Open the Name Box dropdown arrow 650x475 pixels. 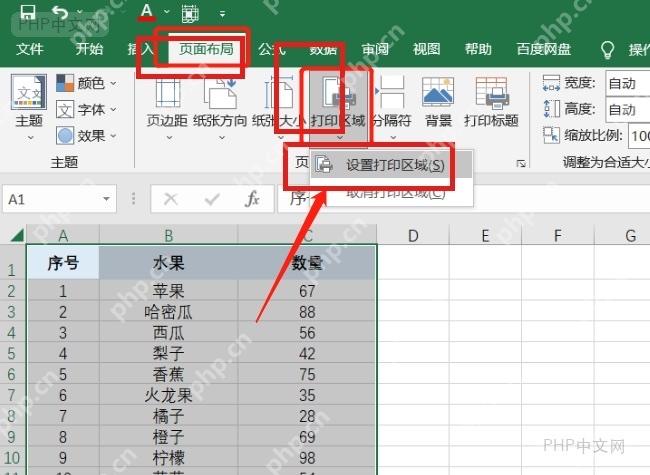tap(107, 199)
